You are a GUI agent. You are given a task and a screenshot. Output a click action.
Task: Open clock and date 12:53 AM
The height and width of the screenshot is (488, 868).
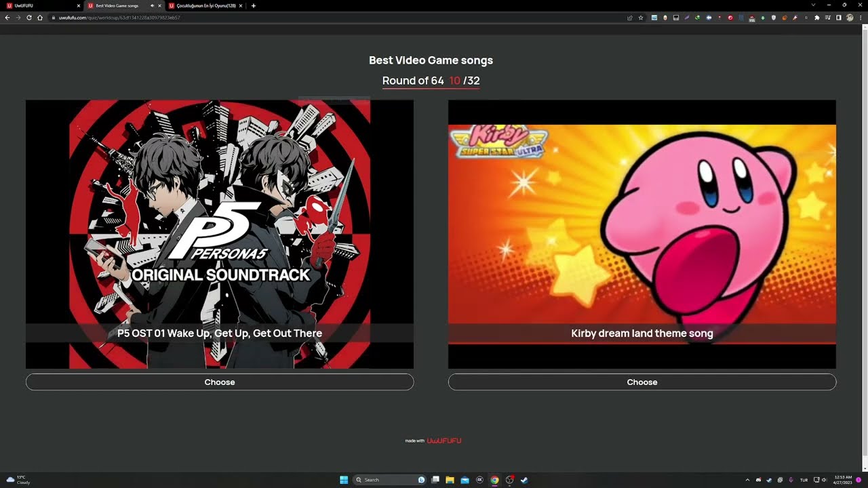point(843,480)
